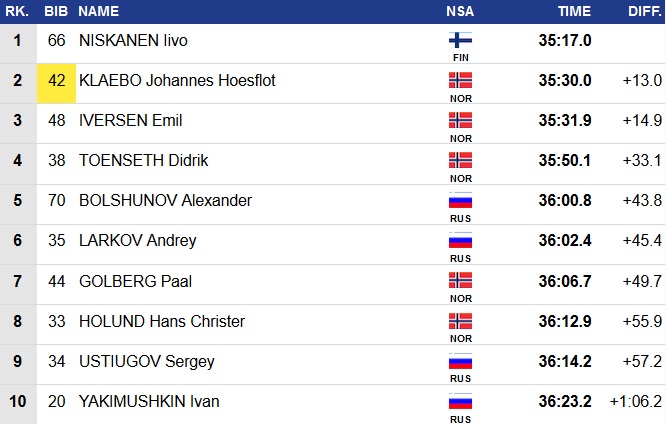Click the BIB column header
This screenshot has width=666, height=424.
click(56, 11)
